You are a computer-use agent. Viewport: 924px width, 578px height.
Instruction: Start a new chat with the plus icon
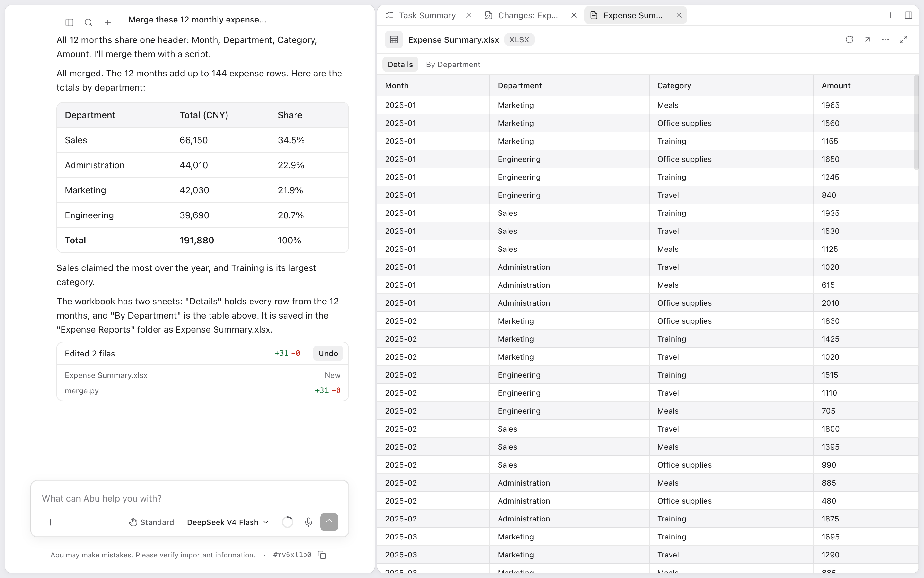108,22
